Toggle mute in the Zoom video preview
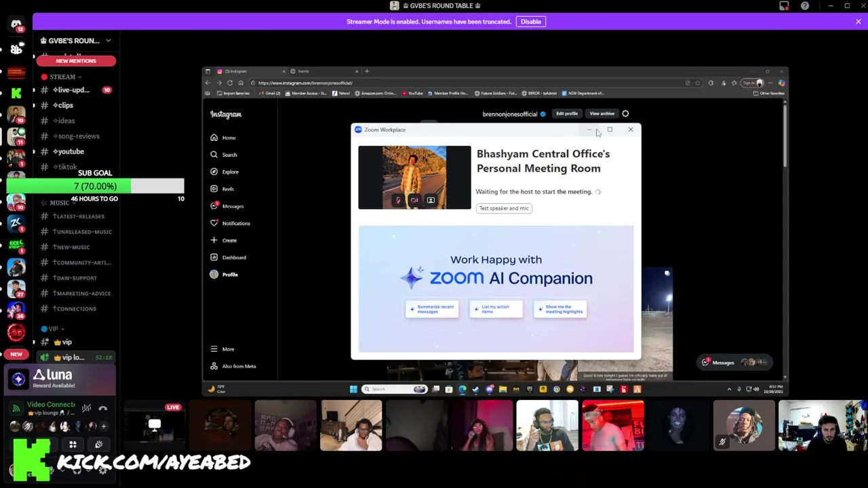Image resolution: width=868 pixels, height=488 pixels. tap(398, 200)
